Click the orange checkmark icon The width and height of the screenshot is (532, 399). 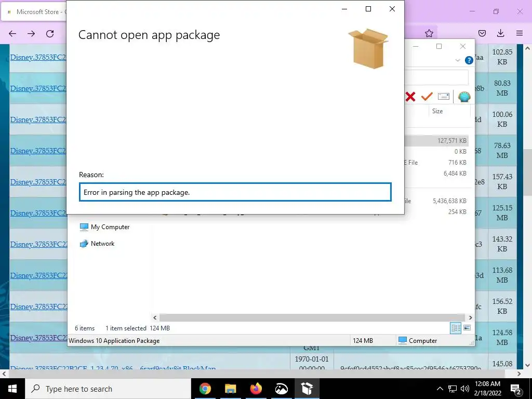pyautogui.click(x=427, y=97)
